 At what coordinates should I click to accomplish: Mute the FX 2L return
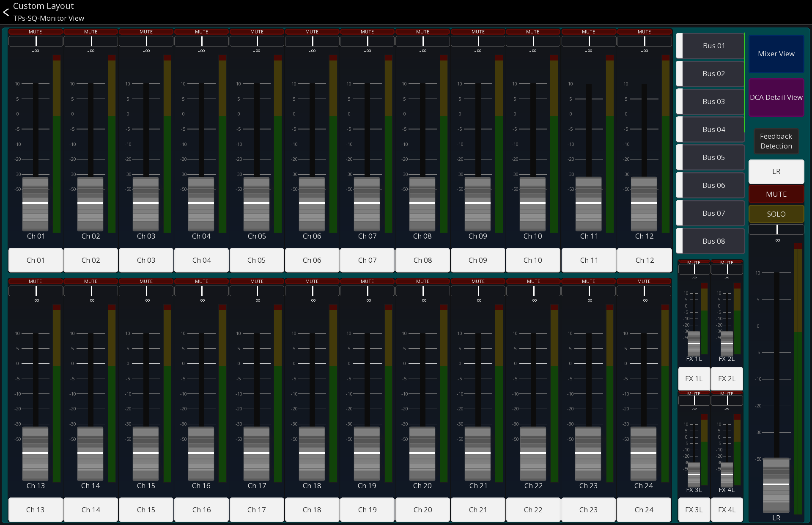727,262
